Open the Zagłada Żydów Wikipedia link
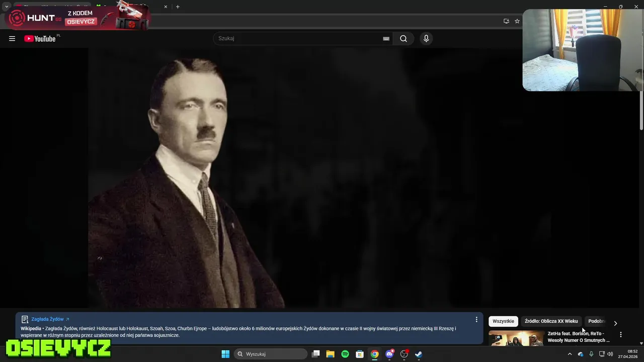 coord(50,319)
